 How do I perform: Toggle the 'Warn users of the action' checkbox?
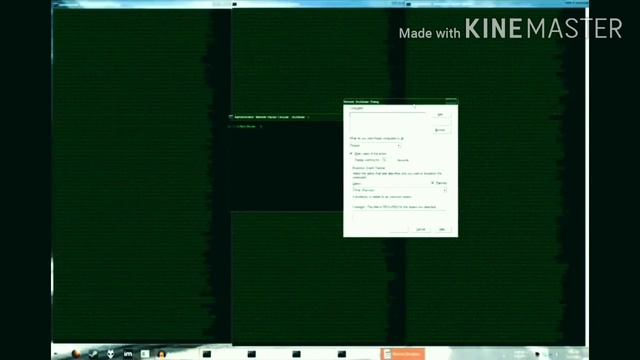[351, 153]
